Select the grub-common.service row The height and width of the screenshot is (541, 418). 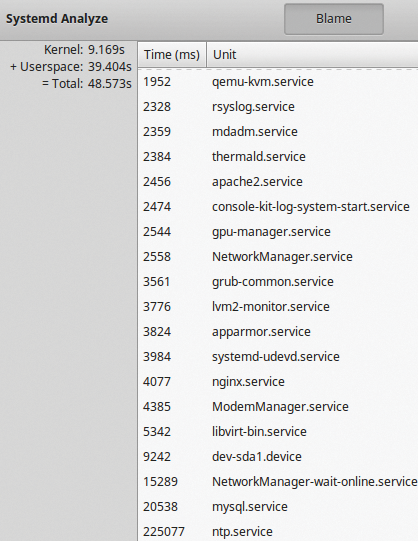278,282
